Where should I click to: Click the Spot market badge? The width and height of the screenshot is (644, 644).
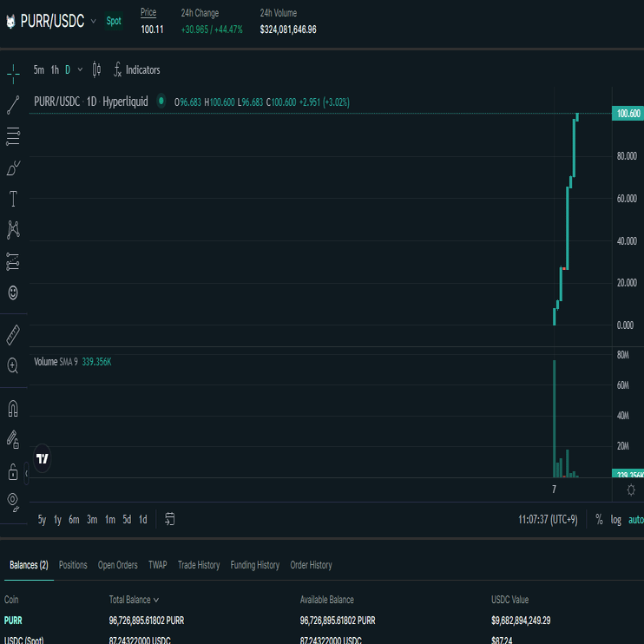point(114,21)
